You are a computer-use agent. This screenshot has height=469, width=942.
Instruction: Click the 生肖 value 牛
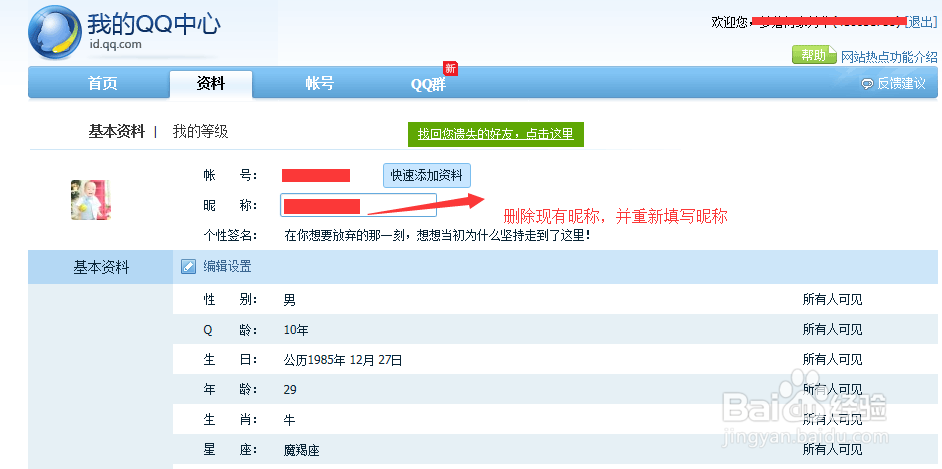(x=290, y=420)
